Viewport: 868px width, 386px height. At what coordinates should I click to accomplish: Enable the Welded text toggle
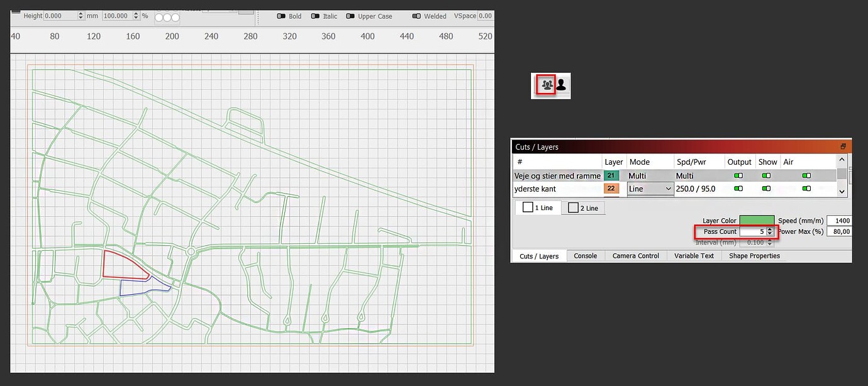(x=416, y=16)
